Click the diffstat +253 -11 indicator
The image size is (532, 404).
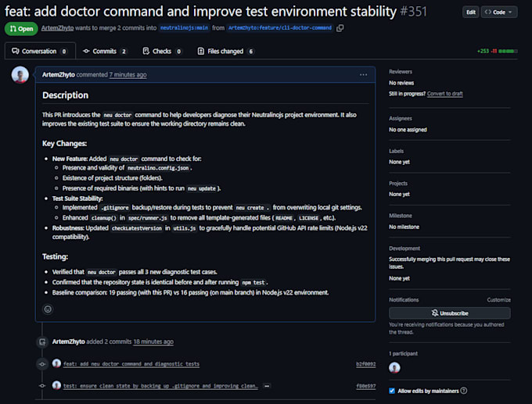(497, 51)
